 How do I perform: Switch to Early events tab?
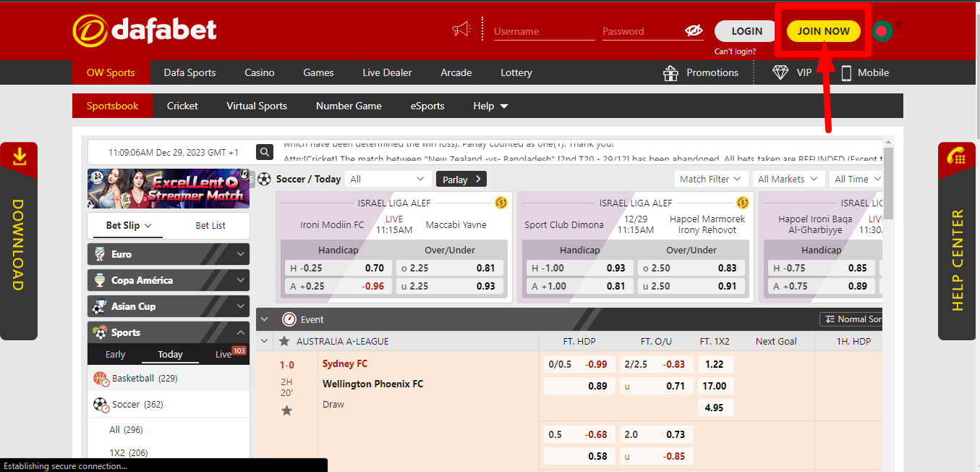[x=115, y=354]
